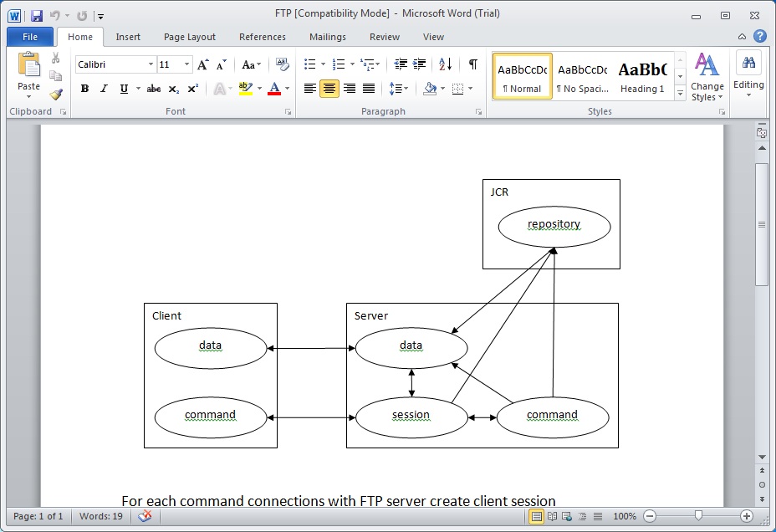Expand the Line Spacing dropdown
Viewport: 776px width, 532px height.
tap(405, 89)
